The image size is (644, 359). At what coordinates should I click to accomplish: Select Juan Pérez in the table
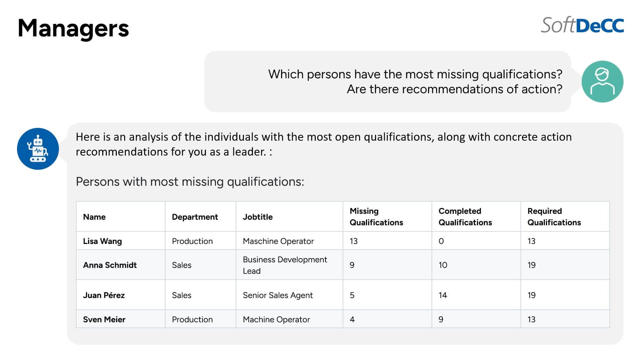104,295
